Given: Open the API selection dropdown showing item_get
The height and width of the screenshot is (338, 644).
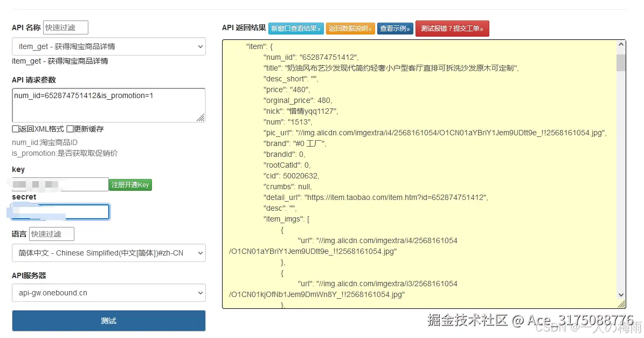Looking at the screenshot, I should (108, 46).
